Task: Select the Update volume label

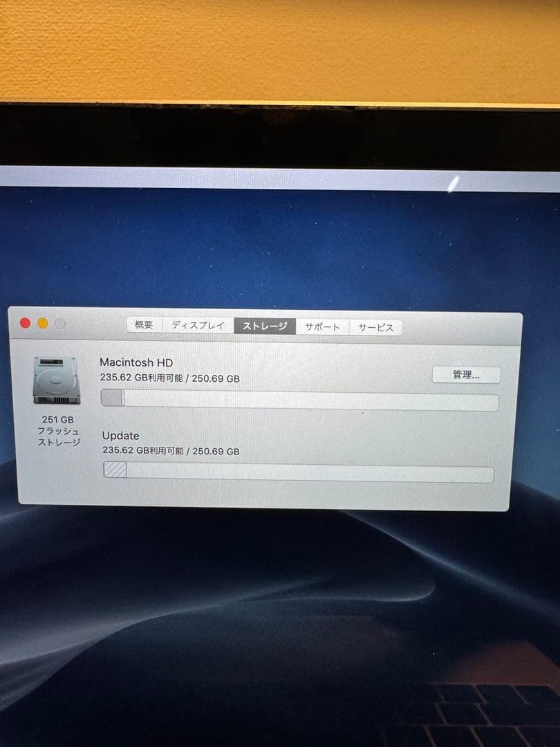Action: 121,436
